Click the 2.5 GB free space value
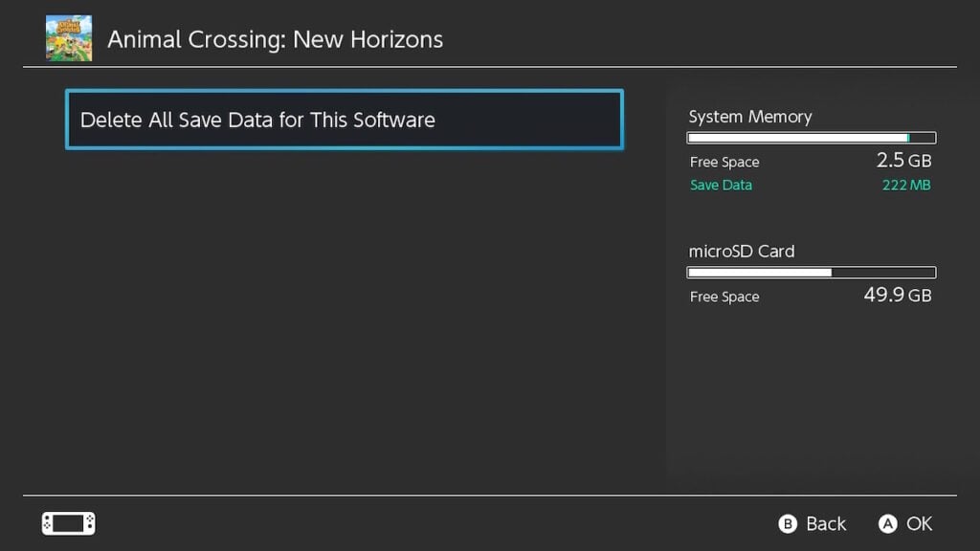The height and width of the screenshot is (551, 980). (x=903, y=161)
